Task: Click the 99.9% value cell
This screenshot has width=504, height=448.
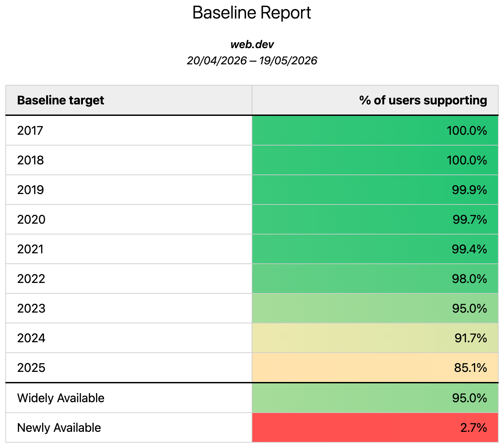Action: coord(375,190)
